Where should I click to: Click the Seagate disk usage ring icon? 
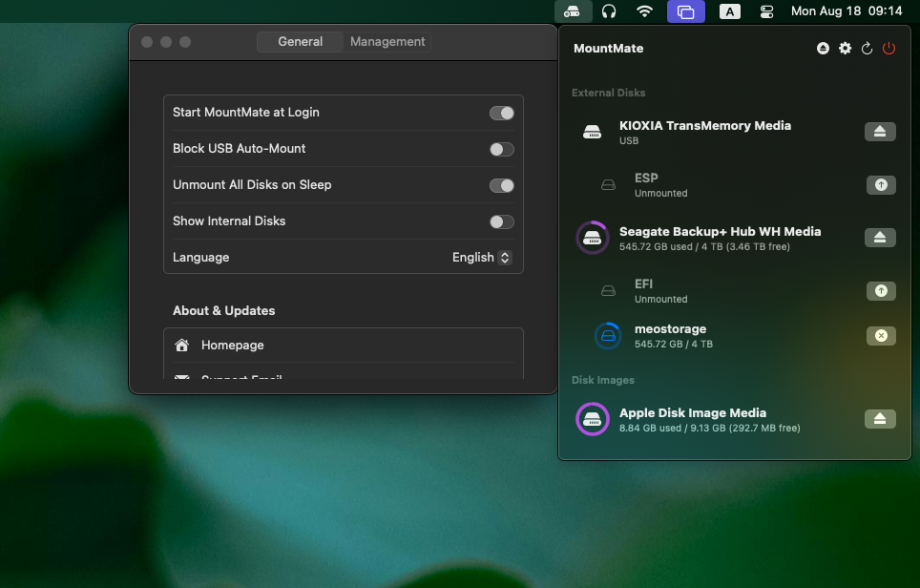coord(592,238)
